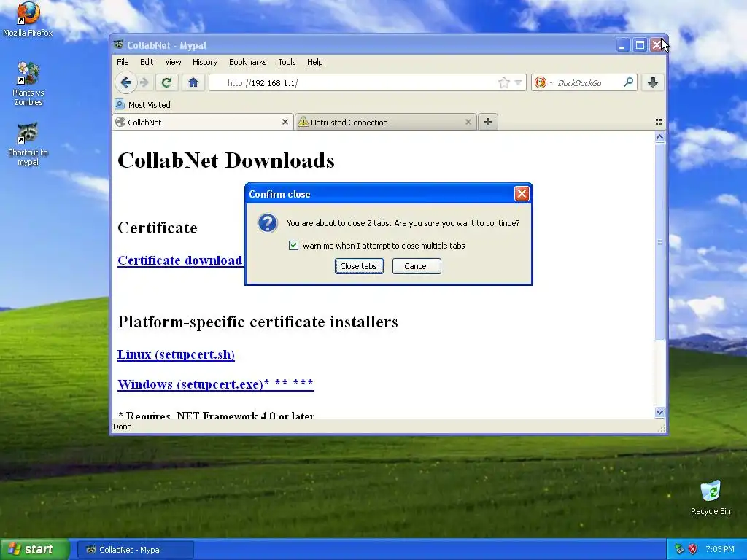
Task: Confirm with the Close tabs button
Action: (x=359, y=266)
